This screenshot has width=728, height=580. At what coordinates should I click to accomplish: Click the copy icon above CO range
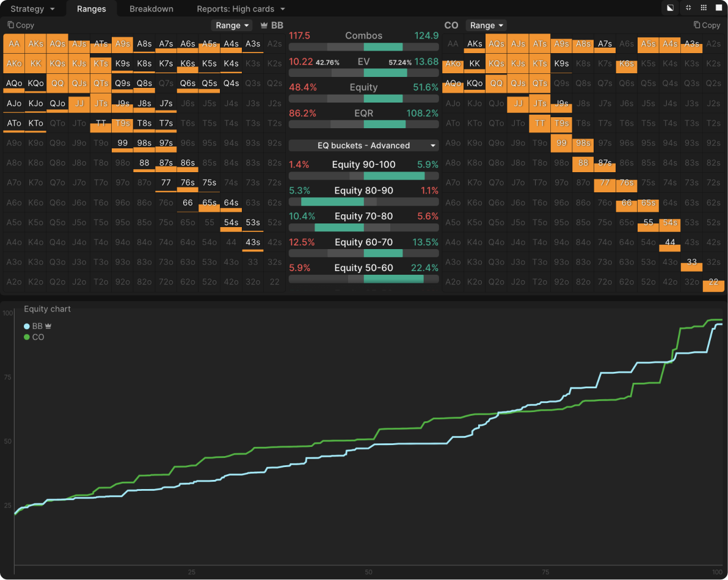click(697, 25)
